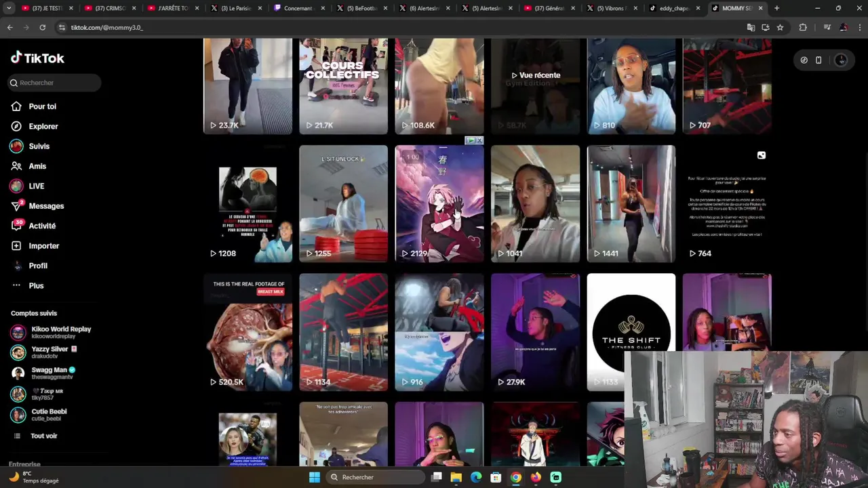The image size is (868, 488).
Task: Open the round profile avatar at top right
Action: click(x=841, y=60)
